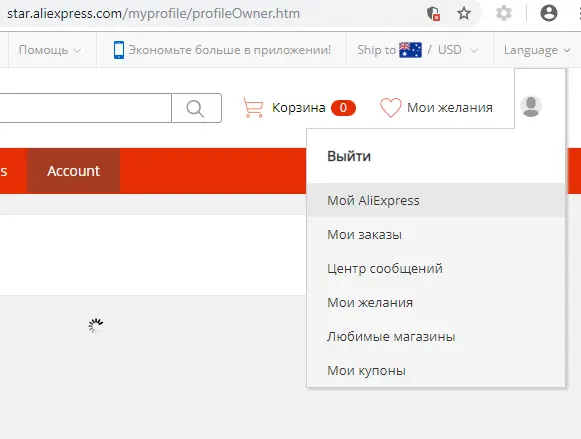Focus the AliExpress search input field
Screen dimensions: 581x439
click(x=86, y=108)
